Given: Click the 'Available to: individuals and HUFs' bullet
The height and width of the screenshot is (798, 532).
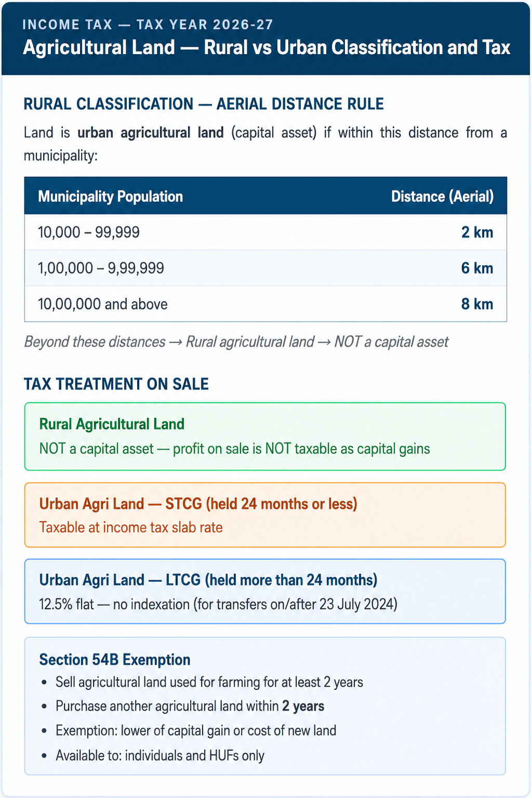Looking at the screenshot, I should click(x=160, y=755).
